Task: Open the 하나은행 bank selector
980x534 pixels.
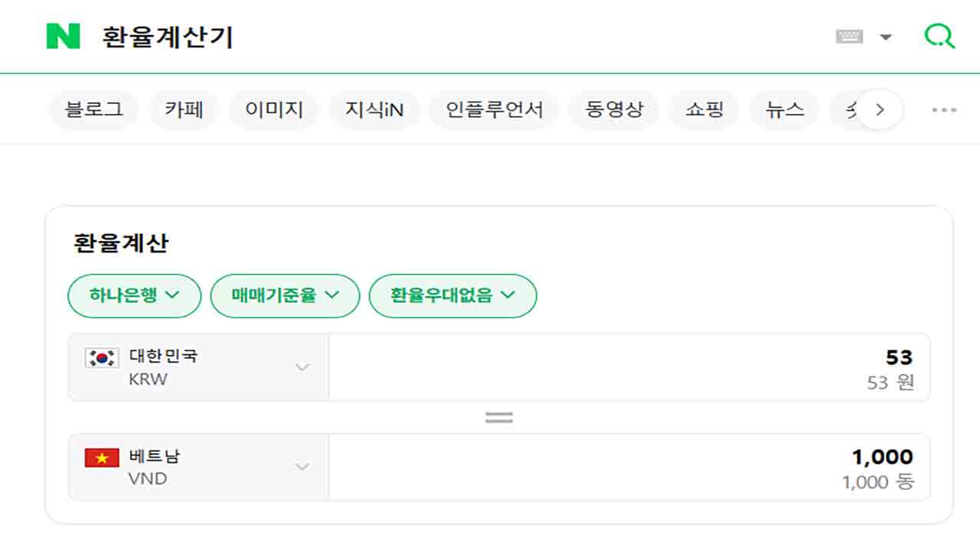Action: 134,296
